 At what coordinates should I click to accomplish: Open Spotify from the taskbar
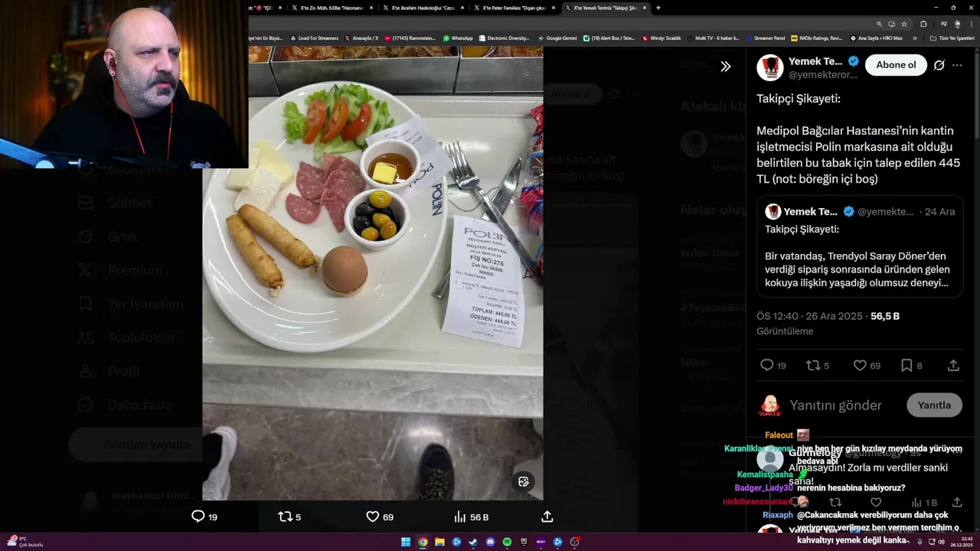point(507,542)
